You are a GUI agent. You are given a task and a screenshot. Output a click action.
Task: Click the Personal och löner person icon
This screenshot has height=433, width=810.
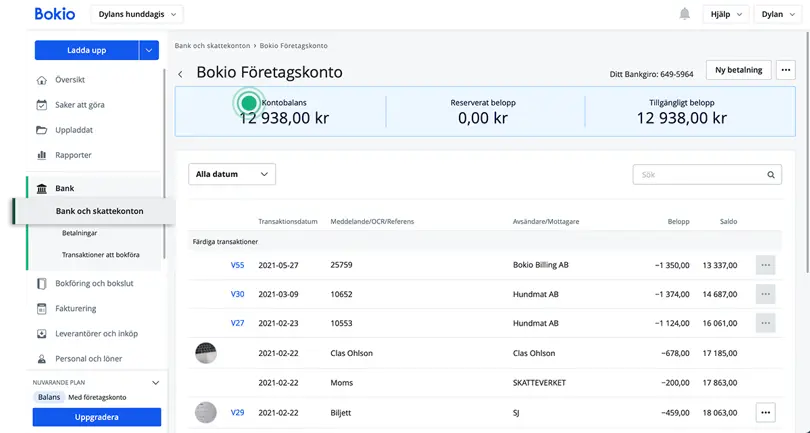point(41,359)
